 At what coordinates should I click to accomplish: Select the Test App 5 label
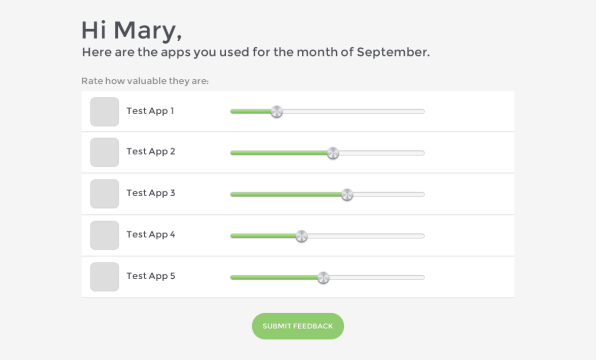click(x=151, y=276)
